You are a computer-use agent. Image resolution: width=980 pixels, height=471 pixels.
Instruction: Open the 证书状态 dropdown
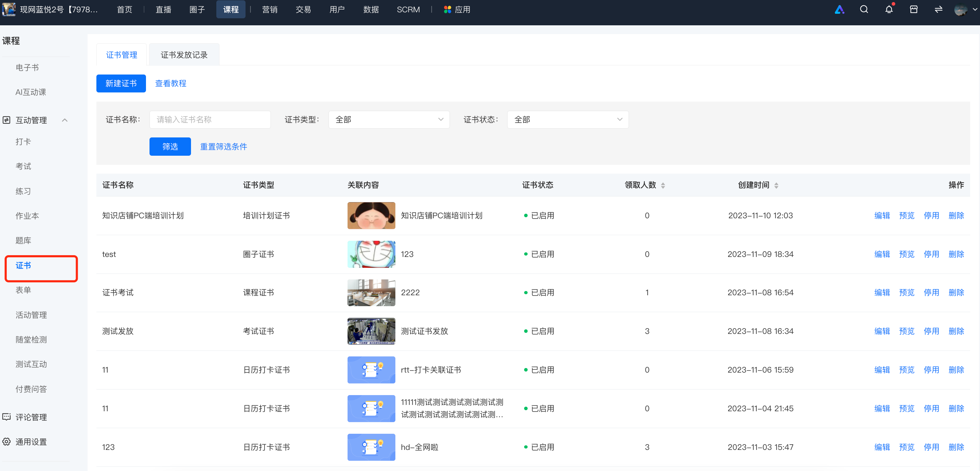[568, 120]
